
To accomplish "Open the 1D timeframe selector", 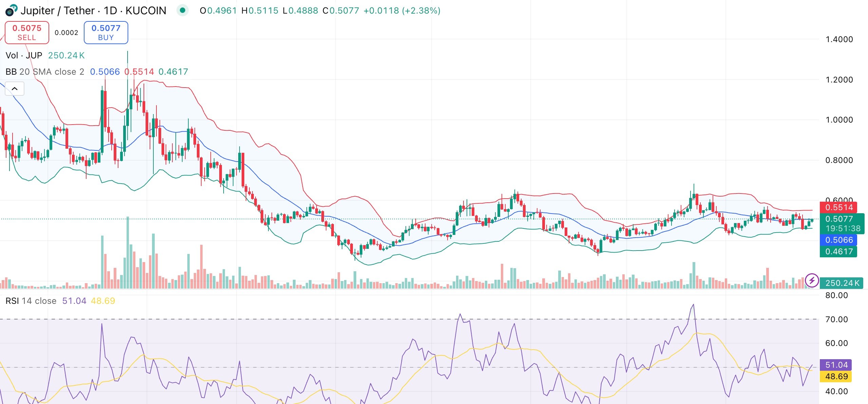I will (111, 11).
